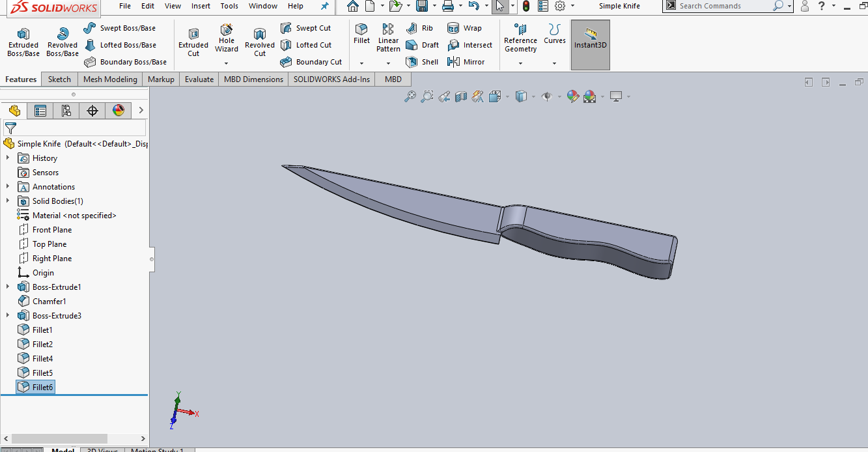Click Edit Appearance color icon
This screenshot has width=868, height=452.
pyautogui.click(x=572, y=96)
